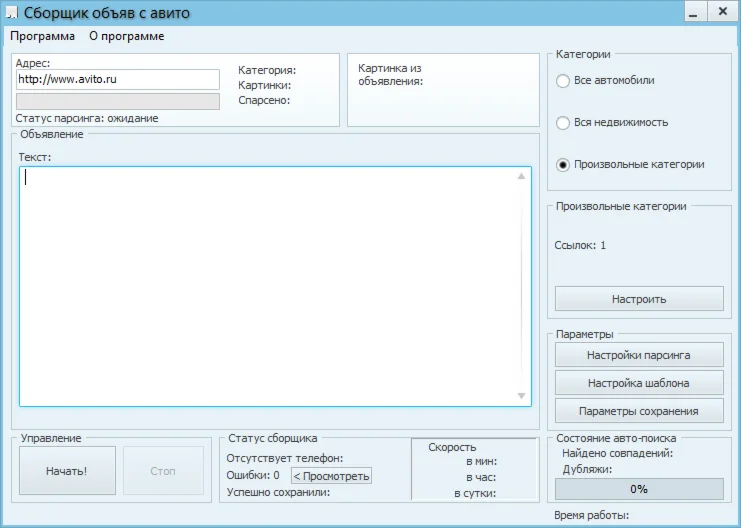This screenshot has width=741, height=528.
Task: Click the Адрес input field with avito URL
Action: point(118,79)
